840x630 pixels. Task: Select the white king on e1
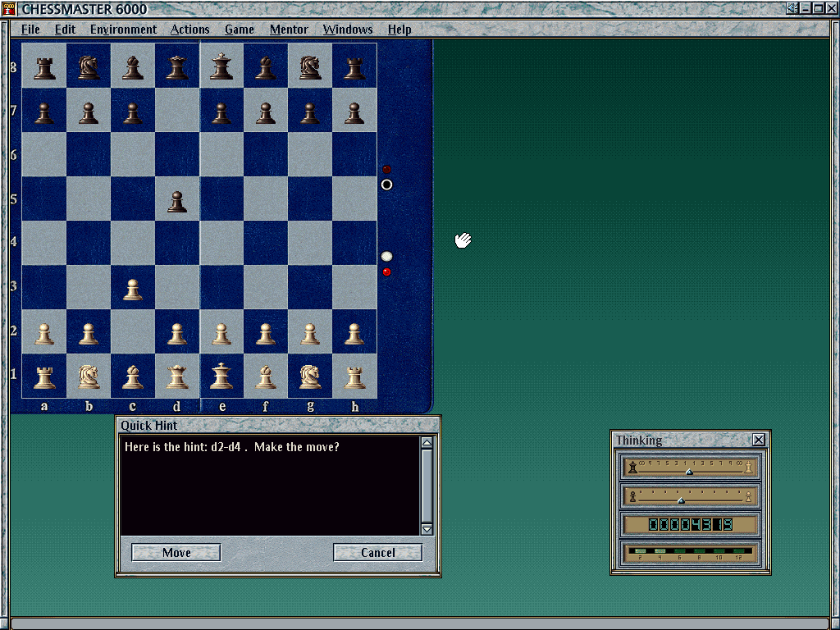[221, 376]
